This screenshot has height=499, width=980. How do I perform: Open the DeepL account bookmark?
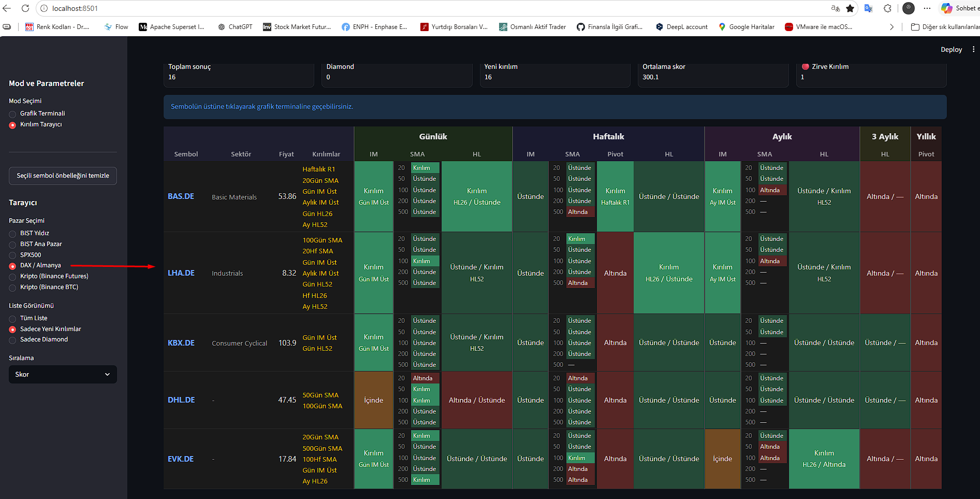[682, 27]
